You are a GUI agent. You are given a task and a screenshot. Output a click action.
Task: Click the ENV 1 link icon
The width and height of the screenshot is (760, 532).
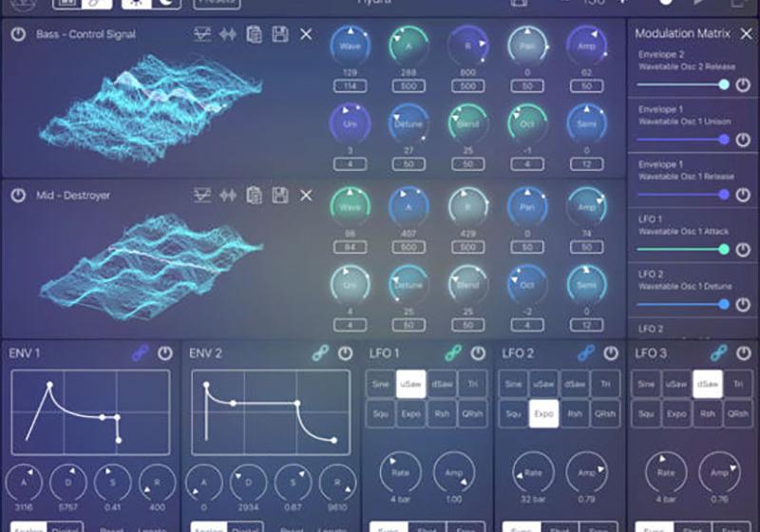pos(140,353)
